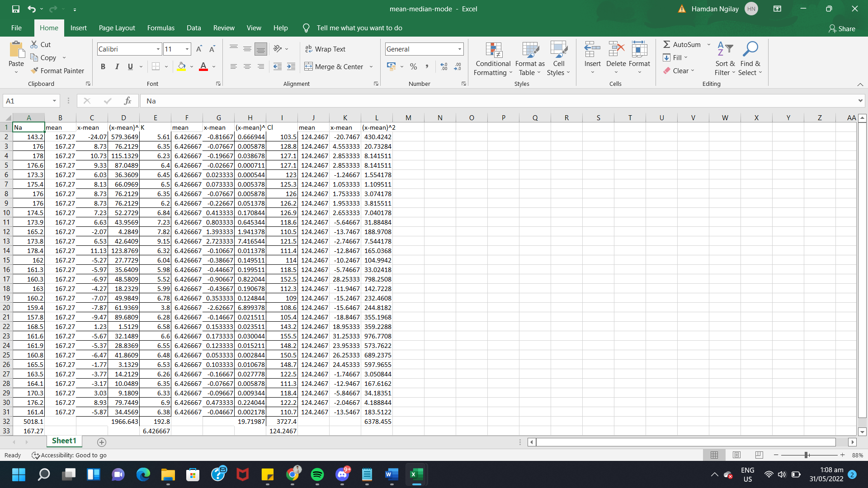
Task: Click Accounting Number Format icon
Action: tap(392, 66)
